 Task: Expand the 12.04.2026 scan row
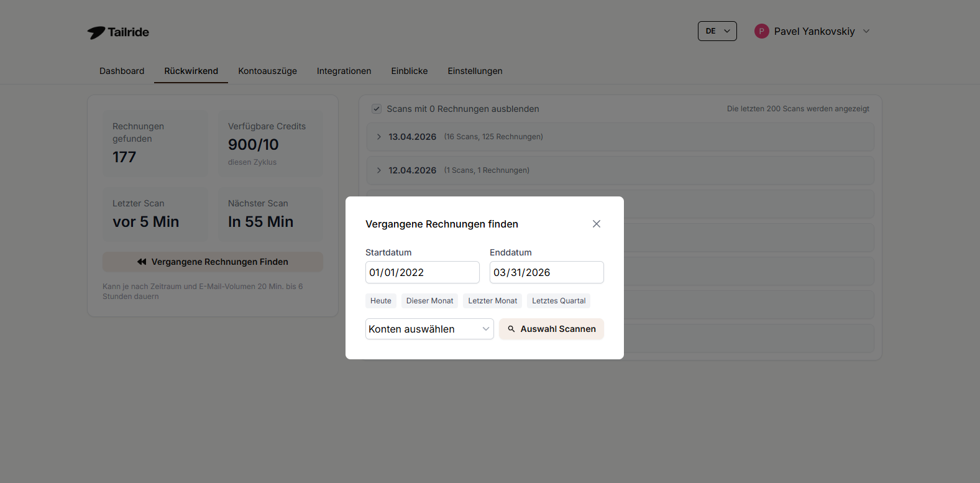point(379,170)
